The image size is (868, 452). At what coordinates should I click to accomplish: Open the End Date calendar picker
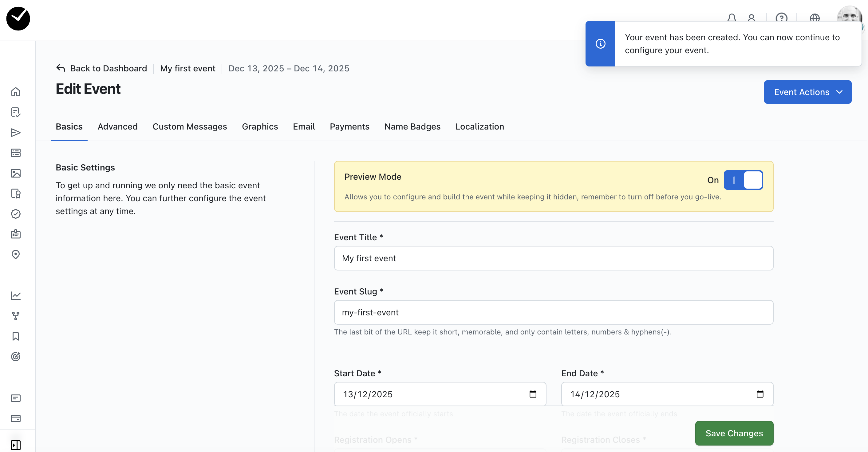point(759,394)
